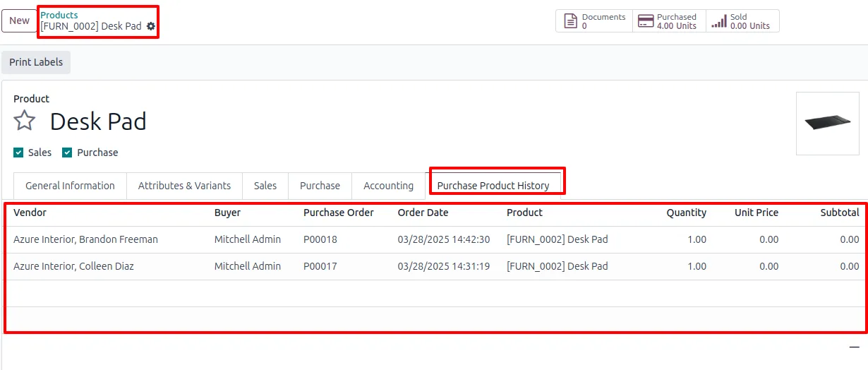Click the Desk Pad product image thumbnail
The width and height of the screenshot is (868, 370).
(827, 124)
